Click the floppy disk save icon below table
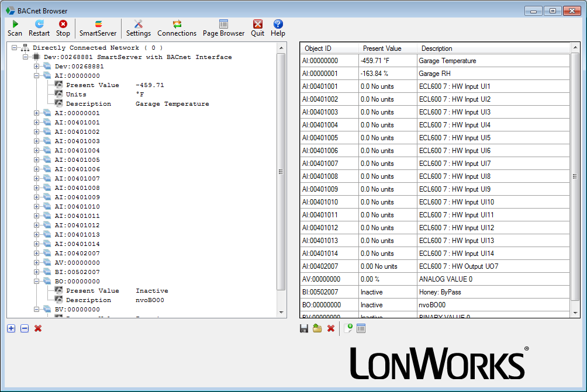 coord(304,328)
